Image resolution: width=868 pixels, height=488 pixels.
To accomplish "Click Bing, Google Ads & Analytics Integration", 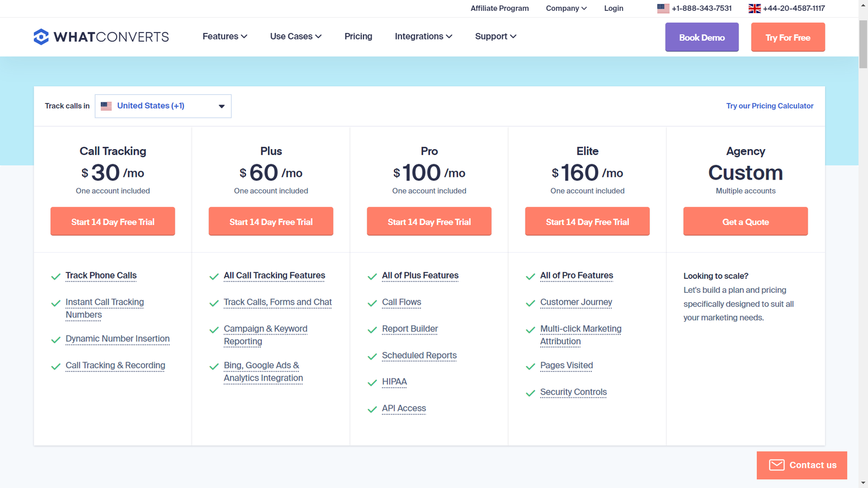I will pos(264,372).
